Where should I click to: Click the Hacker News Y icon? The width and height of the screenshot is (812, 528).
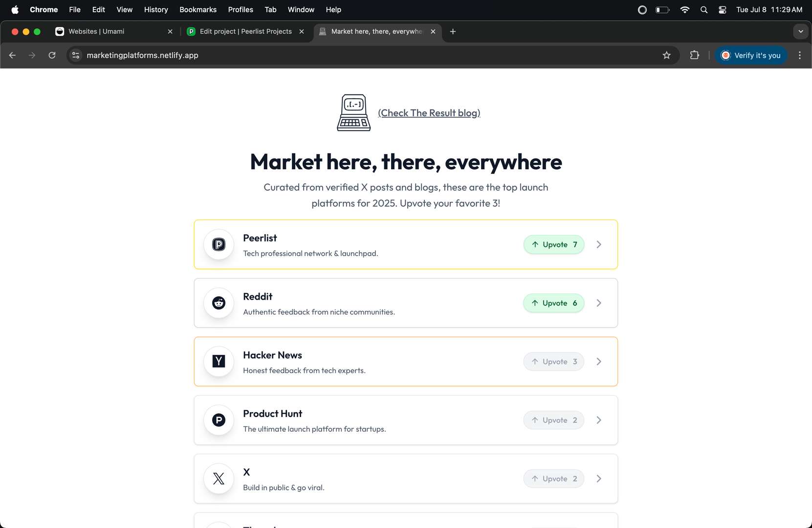click(x=219, y=361)
